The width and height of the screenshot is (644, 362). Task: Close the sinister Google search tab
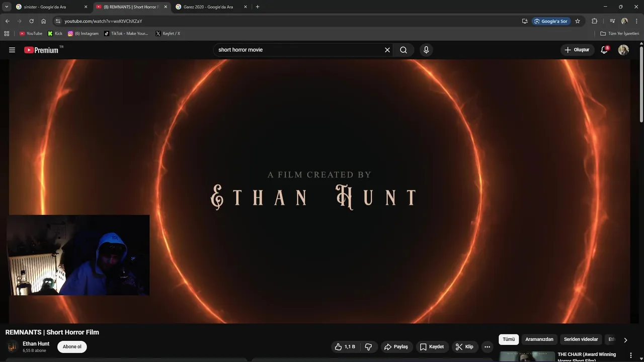[86, 7]
